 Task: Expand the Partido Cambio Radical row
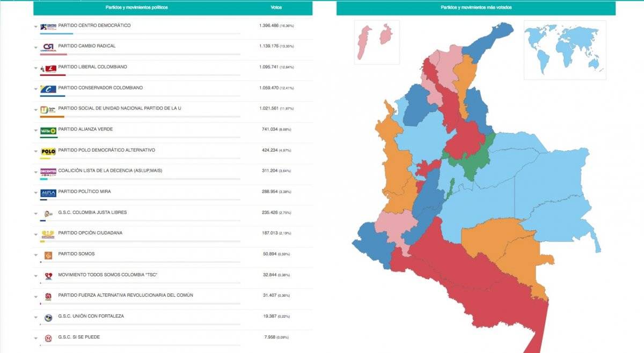[x=36, y=47]
